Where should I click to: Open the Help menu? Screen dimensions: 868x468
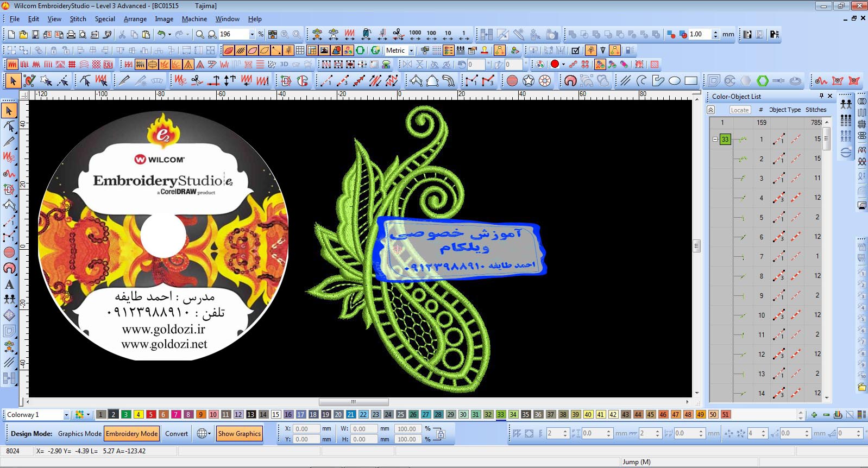(x=255, y=18)
